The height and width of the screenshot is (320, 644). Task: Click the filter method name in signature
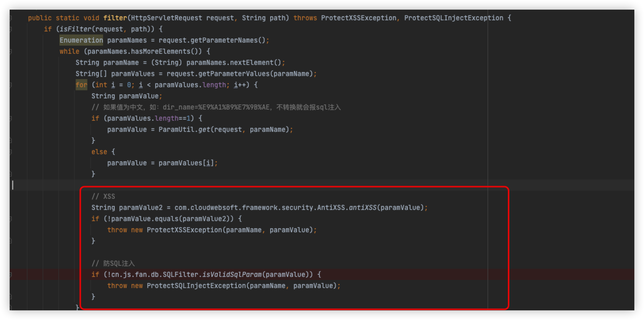coord(115,18)
